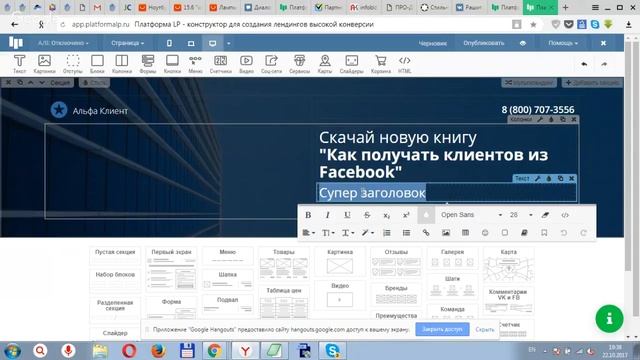Toggle strikethrough formatting
This screenshot has height=360, width=640.
[x=367, y=215]
